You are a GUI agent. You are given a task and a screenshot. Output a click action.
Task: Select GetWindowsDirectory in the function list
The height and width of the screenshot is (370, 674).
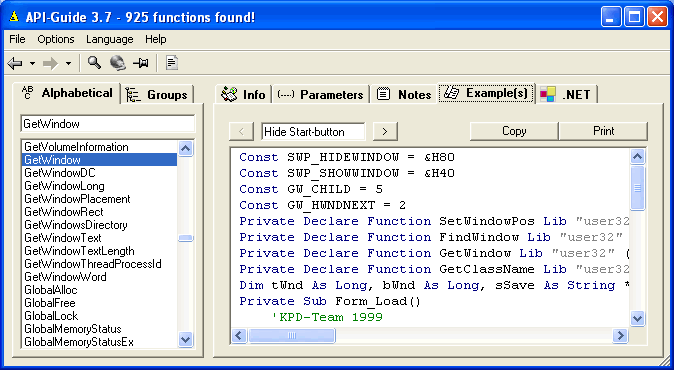tap(99, 225)
